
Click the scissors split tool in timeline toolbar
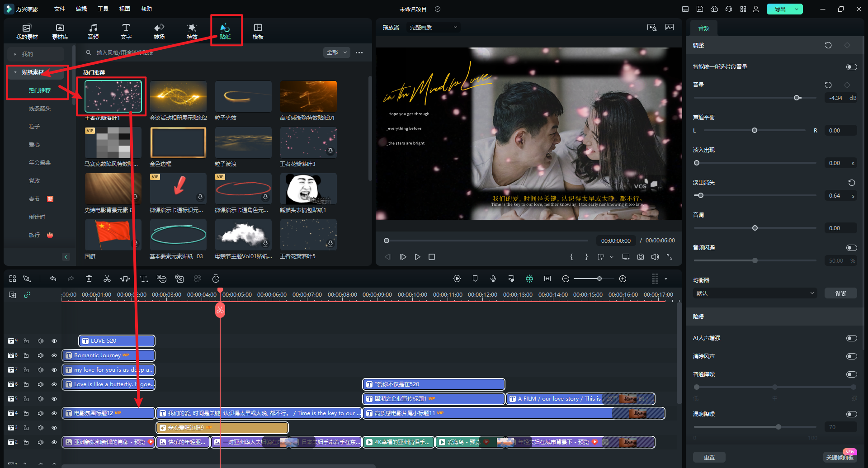[x=107, y=279]
